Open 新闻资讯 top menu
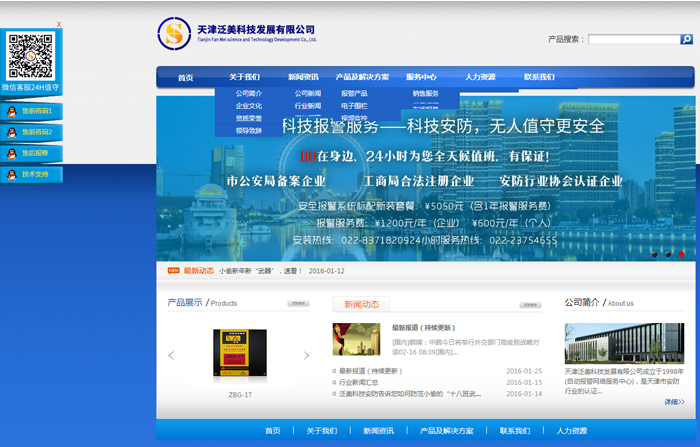 coord(303,77)
